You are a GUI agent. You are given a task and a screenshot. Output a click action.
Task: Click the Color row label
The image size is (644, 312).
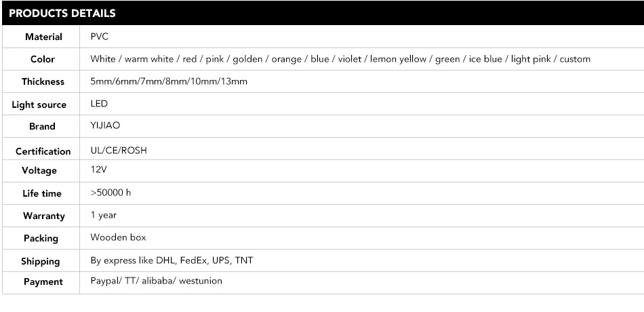tap(43, 59)
